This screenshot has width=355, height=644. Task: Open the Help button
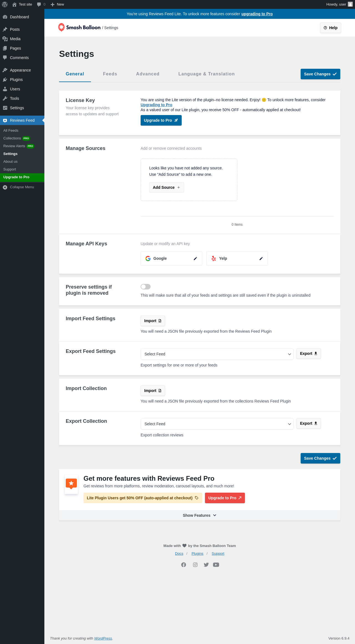click(x=330, y=28)
